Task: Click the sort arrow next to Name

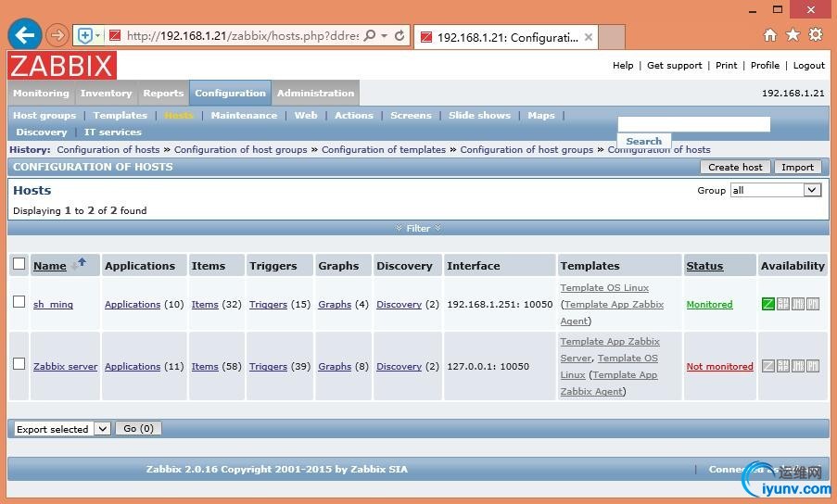Action: tap(79, 263)
